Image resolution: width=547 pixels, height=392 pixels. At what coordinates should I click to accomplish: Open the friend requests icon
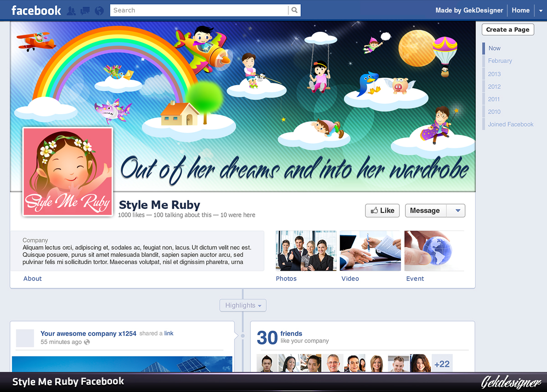point(71,10)
